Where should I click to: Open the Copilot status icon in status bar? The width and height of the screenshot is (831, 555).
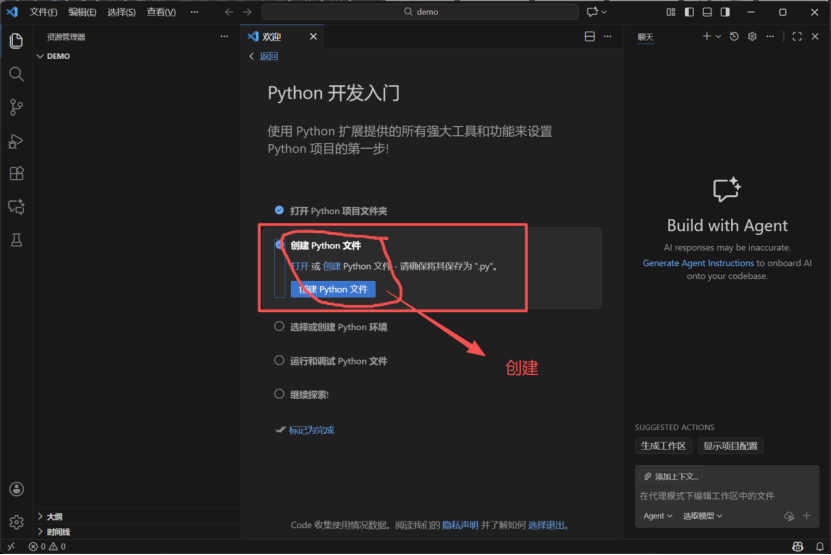pyautogui.click(x=798, y=547)
